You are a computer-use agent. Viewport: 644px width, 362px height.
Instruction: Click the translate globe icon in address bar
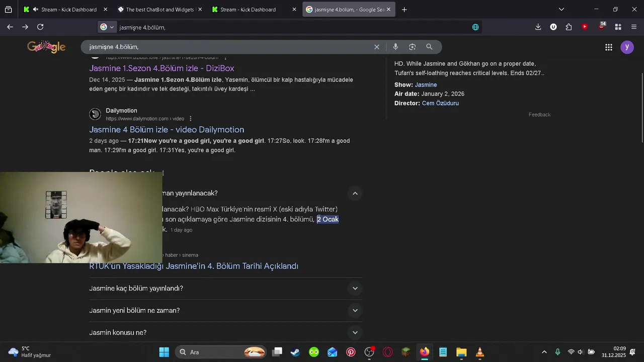click(x=475, y=27)
